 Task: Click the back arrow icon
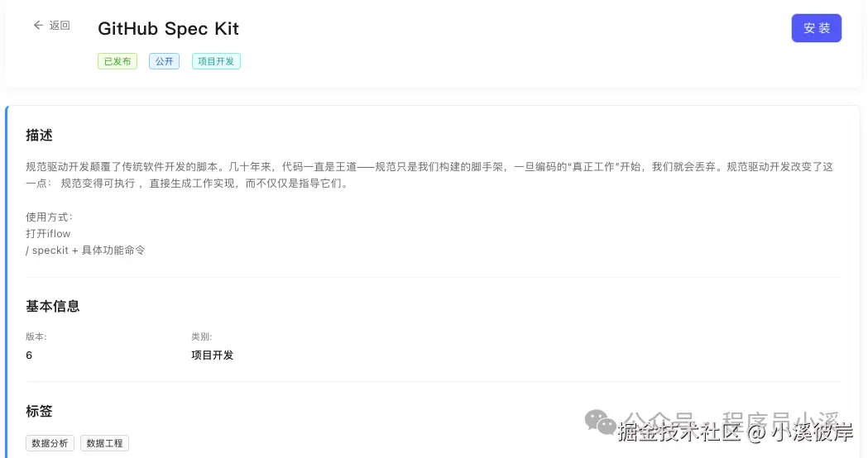pos(38,26)
